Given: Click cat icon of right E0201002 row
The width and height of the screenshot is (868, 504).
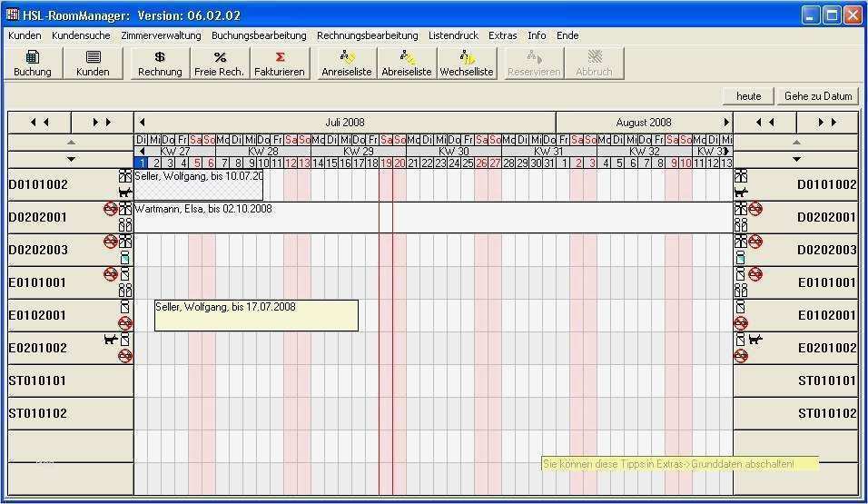Looking at the screenshot, I should (755, 339).
